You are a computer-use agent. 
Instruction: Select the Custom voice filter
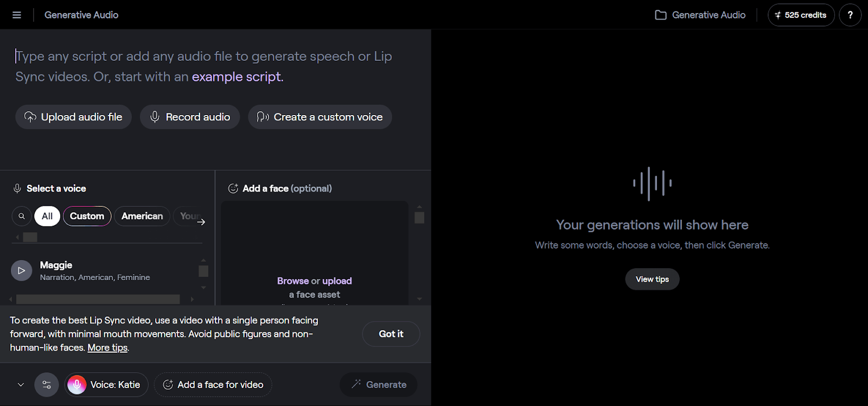[87, 216]
